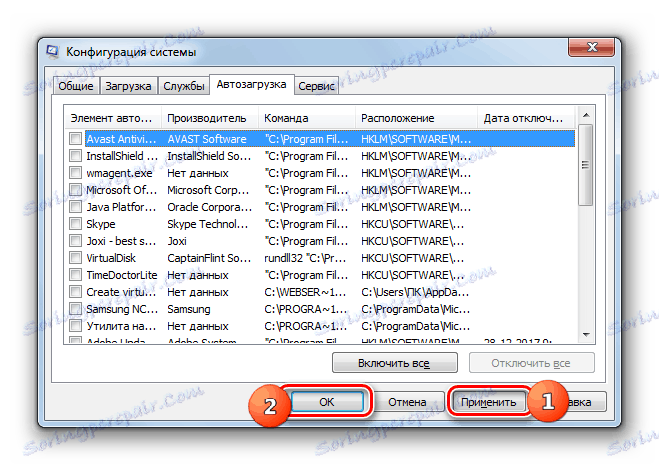Click the InstallShield So... manufacturer cell
Viewport: 659px width, 465px height.
pyautogui.click(x=209, y=156)
